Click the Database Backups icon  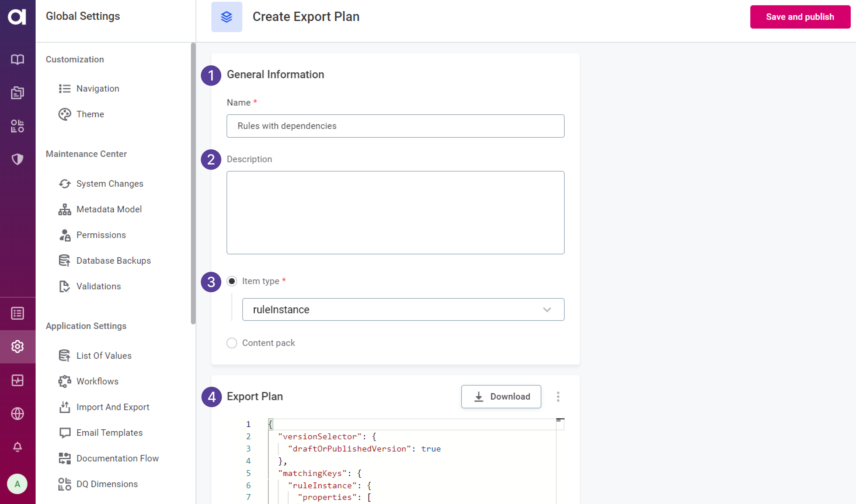65,260
